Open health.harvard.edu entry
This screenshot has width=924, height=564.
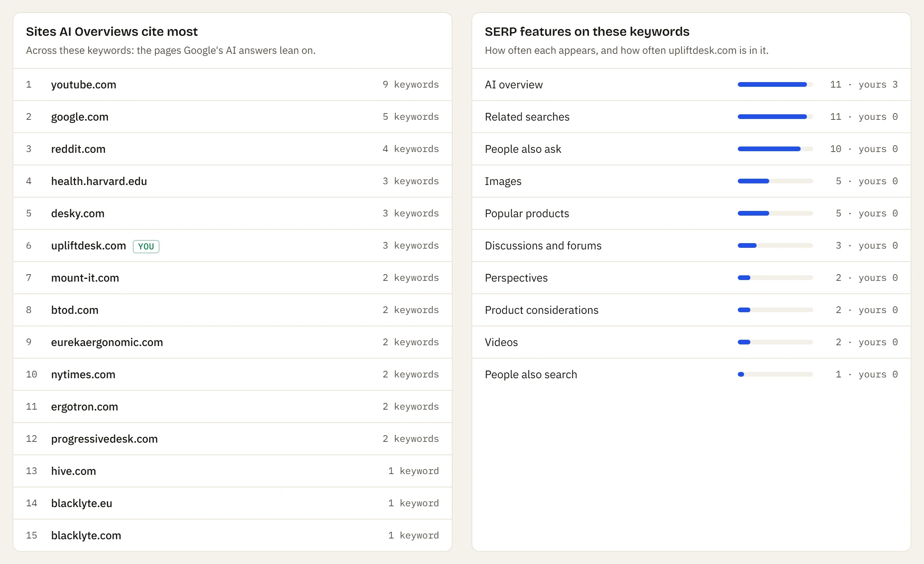coord(99,181)
